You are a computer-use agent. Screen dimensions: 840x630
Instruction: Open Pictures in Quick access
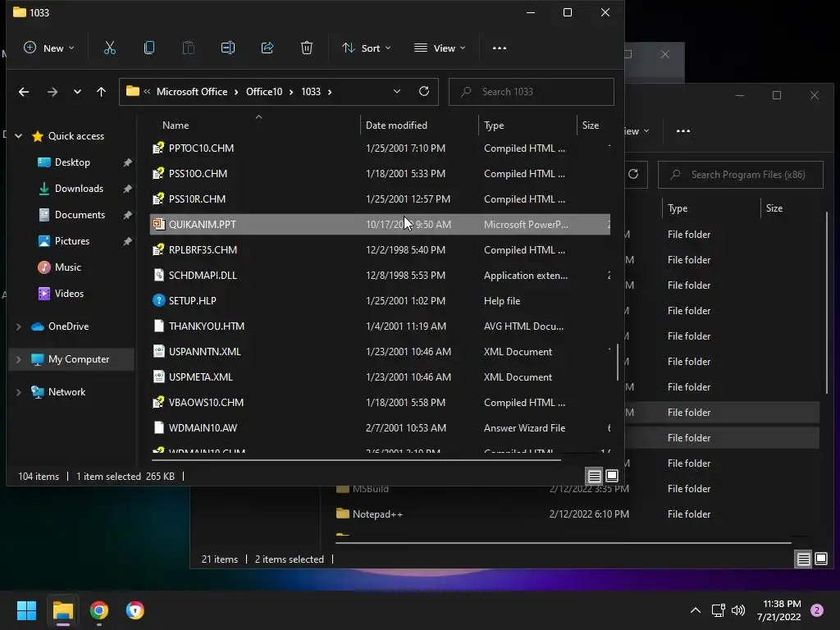72,241
